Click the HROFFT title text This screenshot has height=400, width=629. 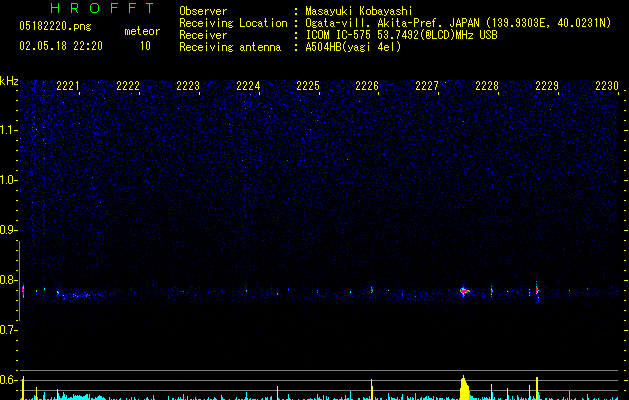pyautogui.click(x=102, y=8)
